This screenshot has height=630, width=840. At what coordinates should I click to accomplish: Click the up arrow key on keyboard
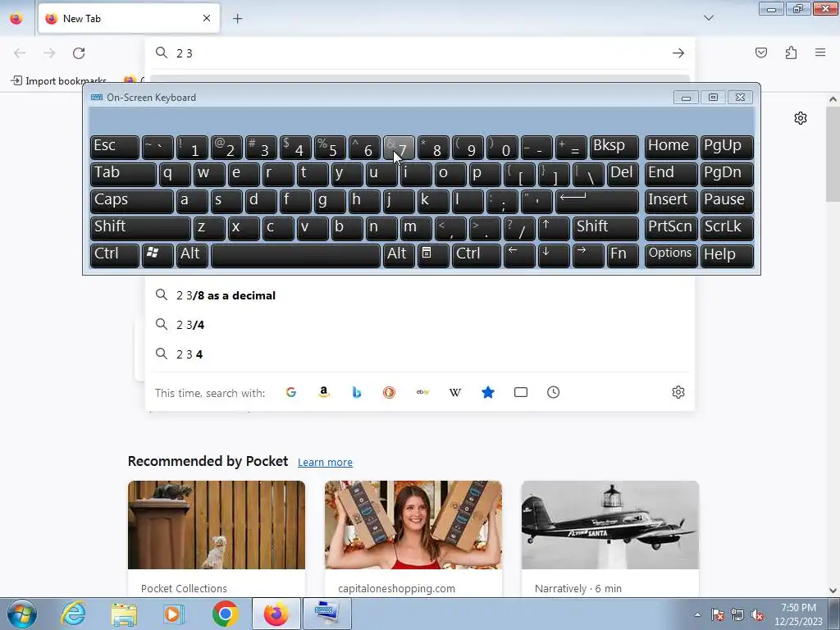point(553,228)
